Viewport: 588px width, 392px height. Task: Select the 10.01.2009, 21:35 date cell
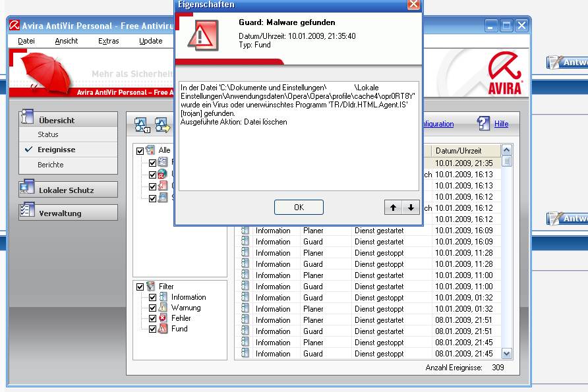click(x=464, y=163)
